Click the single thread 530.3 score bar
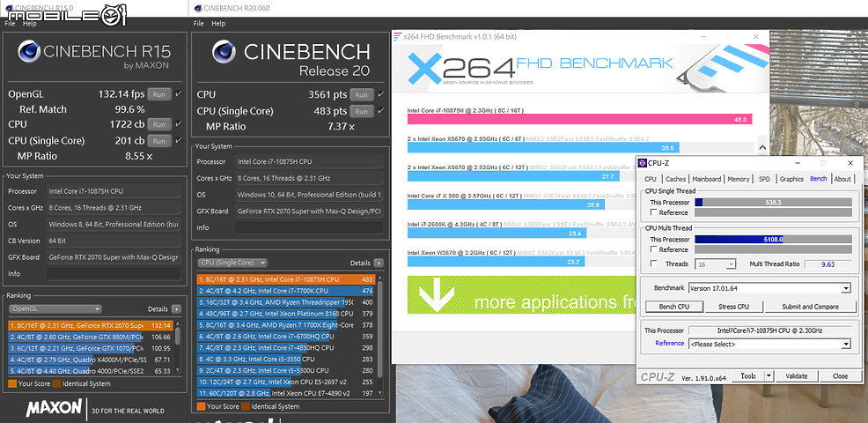 pyautogui.click(x=773, y=203)
